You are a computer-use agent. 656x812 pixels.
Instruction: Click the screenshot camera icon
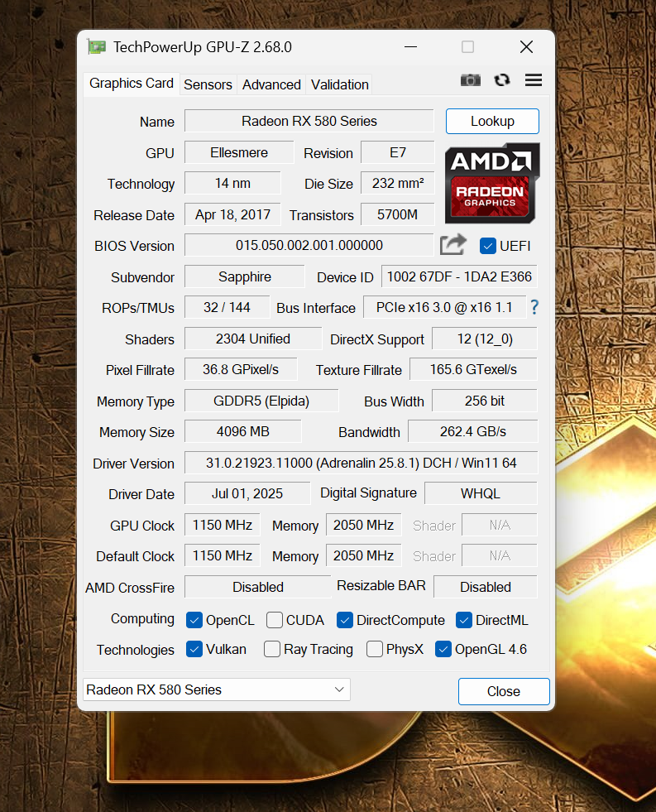coord(471,80)
